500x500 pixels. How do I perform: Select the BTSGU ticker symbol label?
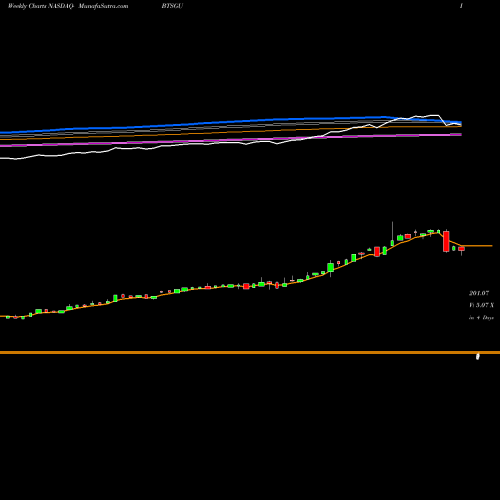coord(172,6)
